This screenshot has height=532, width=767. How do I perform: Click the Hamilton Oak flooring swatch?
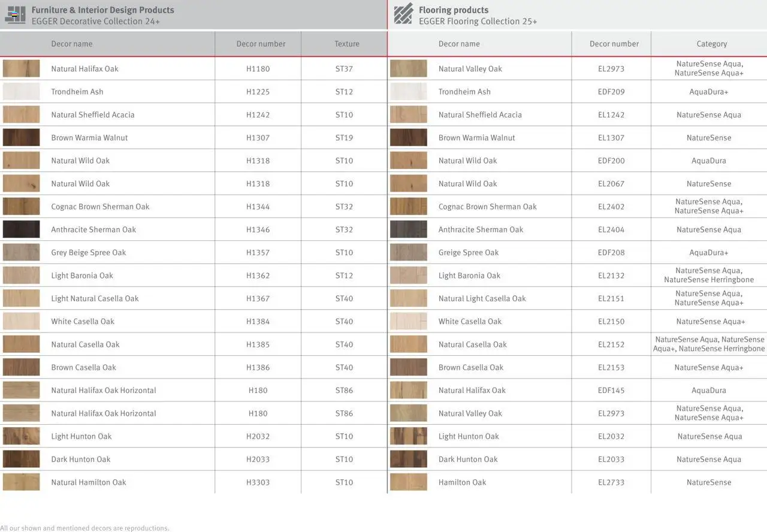(x=408, y=482)
